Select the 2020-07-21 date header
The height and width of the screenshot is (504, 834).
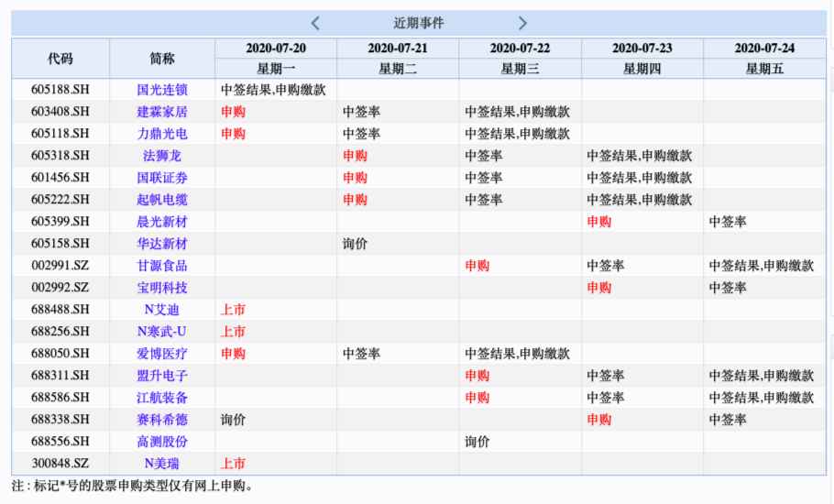[398, 48]
